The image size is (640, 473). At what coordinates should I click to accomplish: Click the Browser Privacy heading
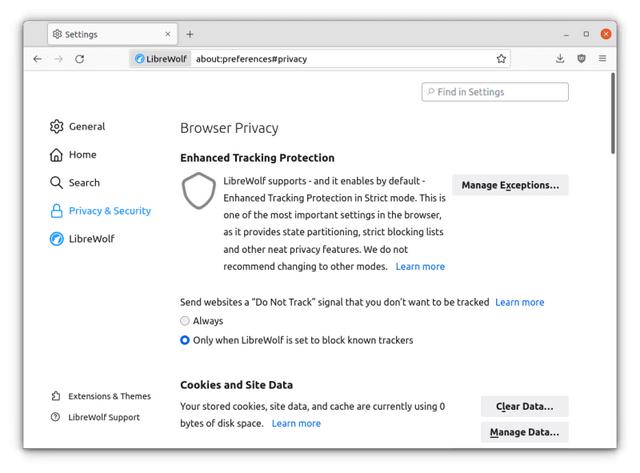pos(229,128)
